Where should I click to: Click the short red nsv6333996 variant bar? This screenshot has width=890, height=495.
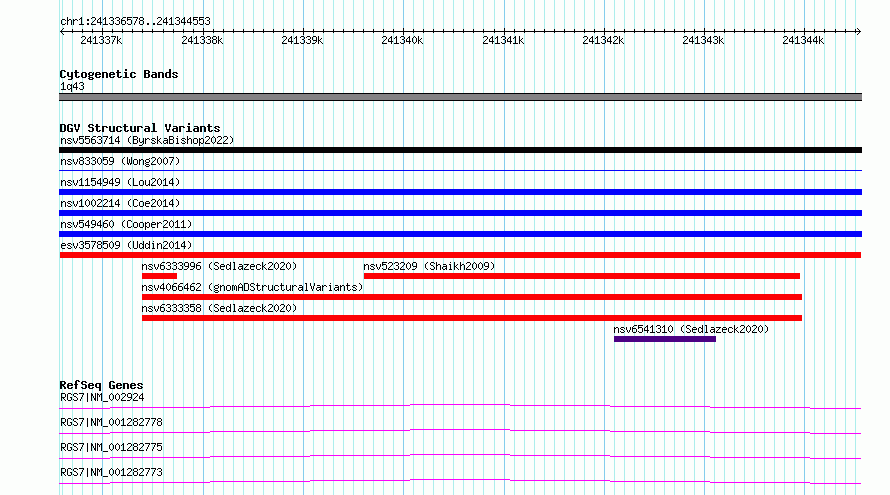159,276
